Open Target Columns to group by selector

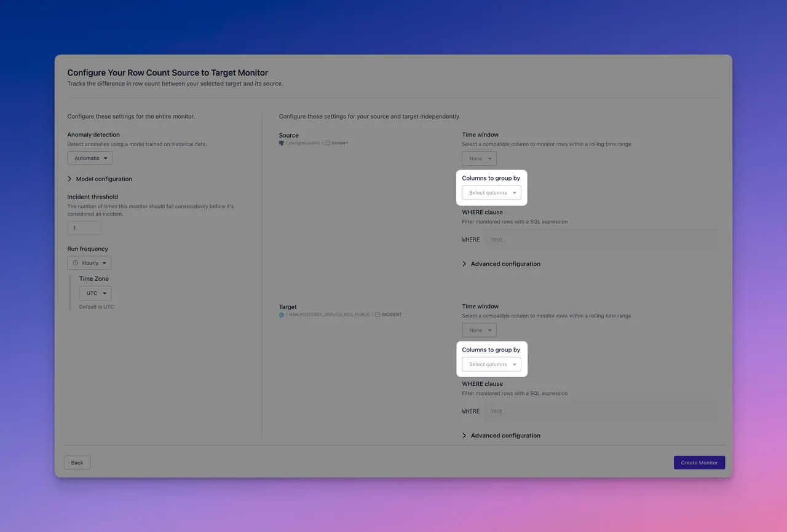[491, 364]
